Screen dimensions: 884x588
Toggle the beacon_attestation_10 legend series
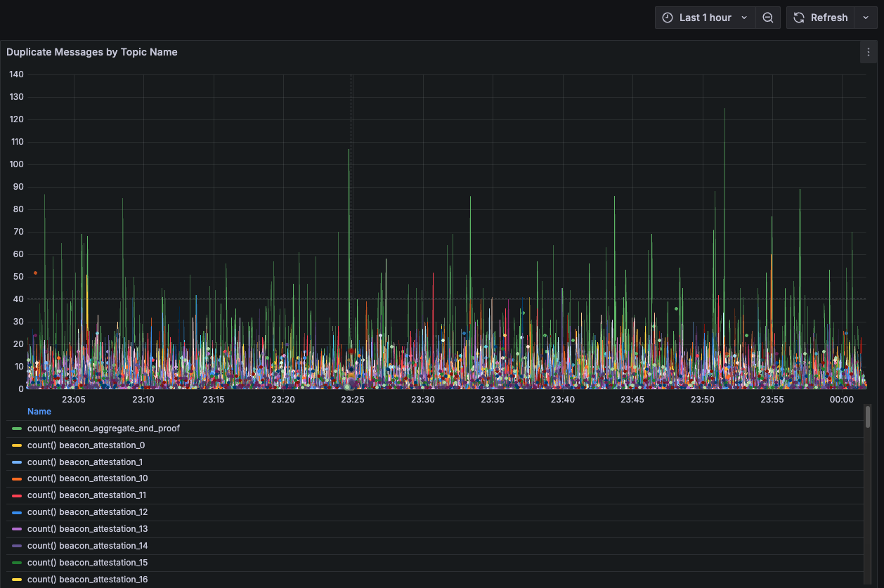(x=88, y=478)
